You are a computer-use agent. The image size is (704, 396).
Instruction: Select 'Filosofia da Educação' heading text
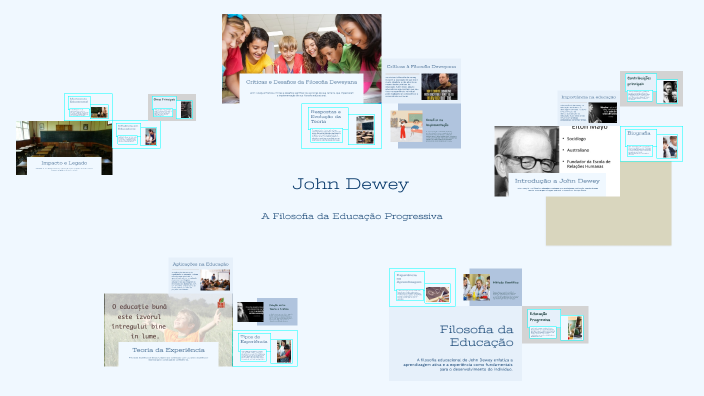coord(476,336)
